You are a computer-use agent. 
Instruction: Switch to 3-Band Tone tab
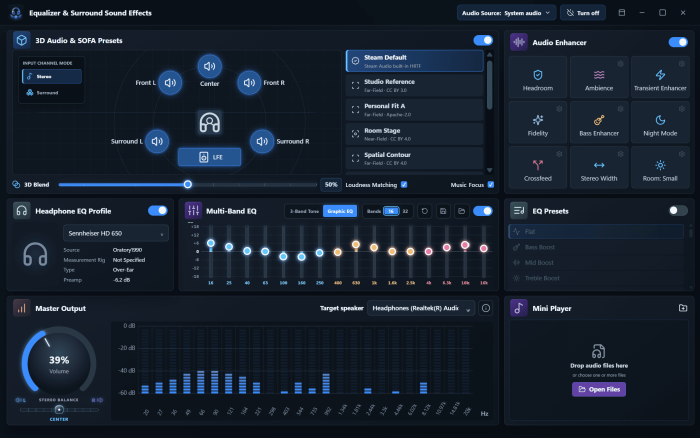click(304, 211)
